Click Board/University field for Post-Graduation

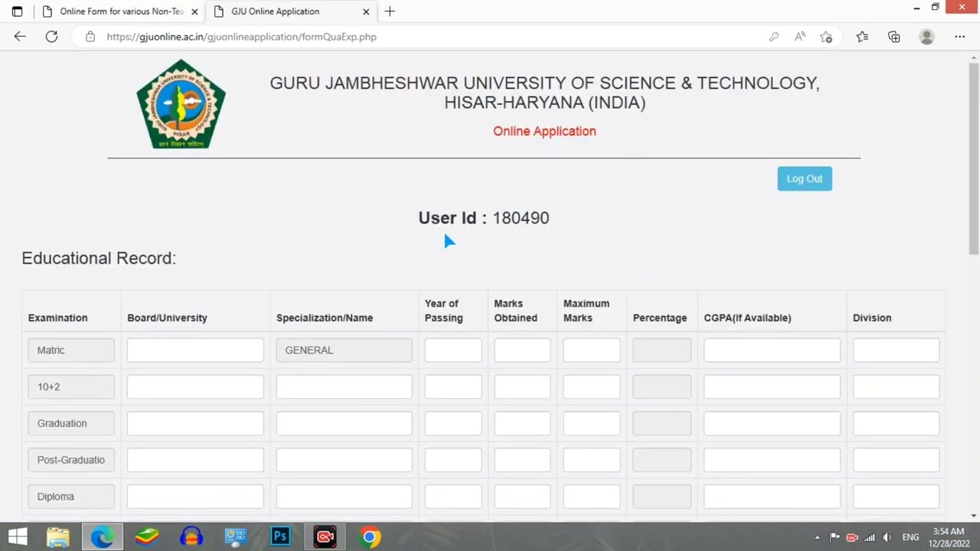195,460
